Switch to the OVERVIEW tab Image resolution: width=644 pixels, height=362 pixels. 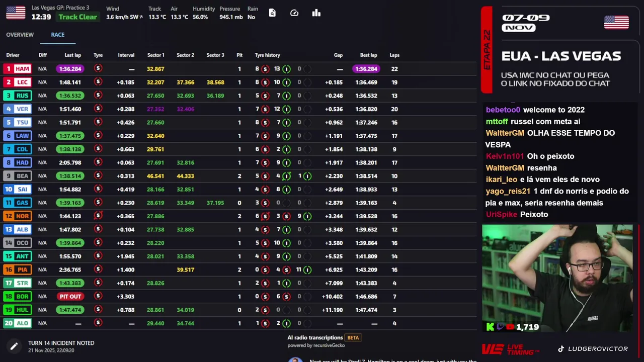[20, 35]
